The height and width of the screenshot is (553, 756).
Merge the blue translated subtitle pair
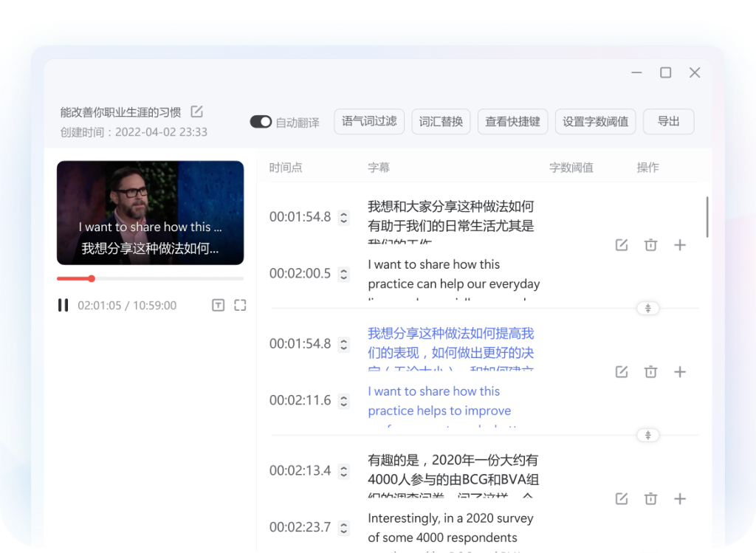[x=647, y=435]
